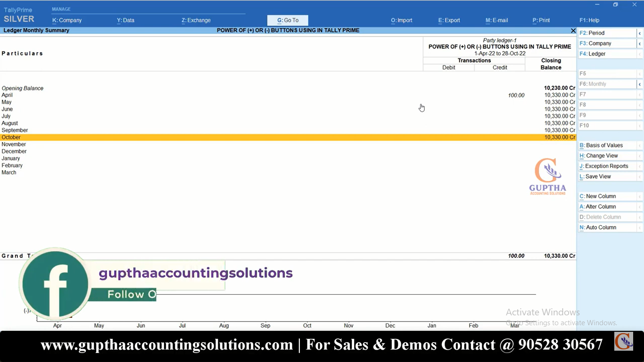Screen dimensions: 644x362
Task: Click the Credit column header
Action: point(500,67)
